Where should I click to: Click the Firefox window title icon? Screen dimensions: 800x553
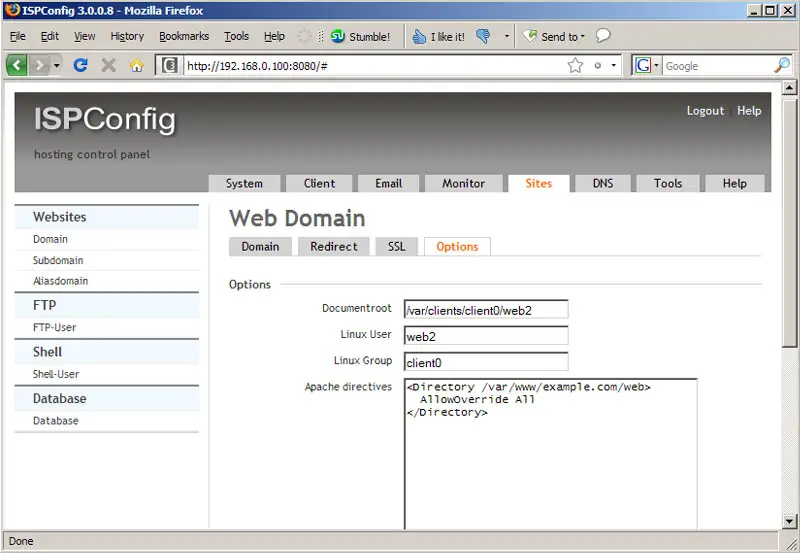pyautogui.click(x=12, y=10)
